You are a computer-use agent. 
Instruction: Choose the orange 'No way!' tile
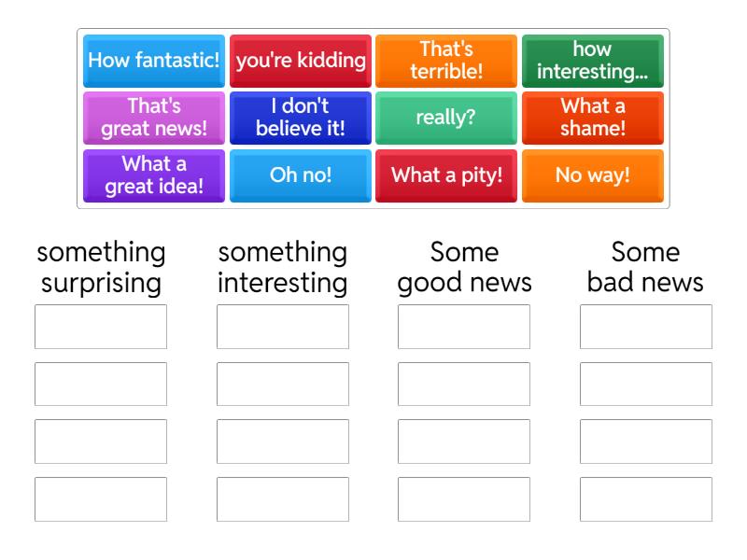click(x=593, y=175)
